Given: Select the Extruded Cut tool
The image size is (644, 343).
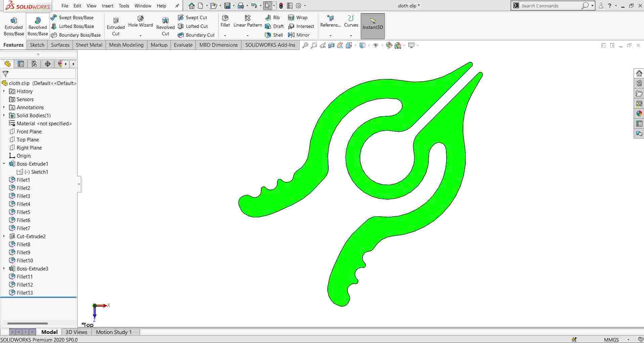Looking at the screenshot, I should (x=116, y=27).
